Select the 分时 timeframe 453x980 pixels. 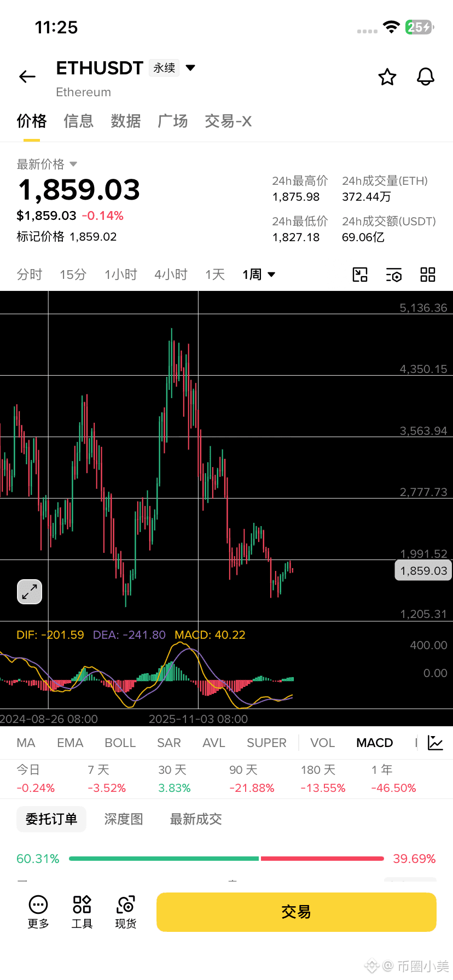pyautogui.click(x=30, y=275)
